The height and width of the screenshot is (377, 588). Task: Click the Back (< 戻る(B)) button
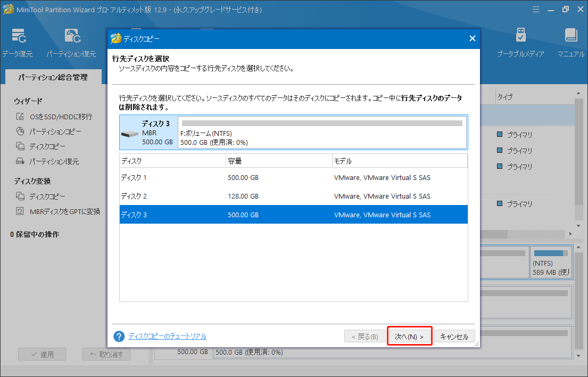[365, 337]
